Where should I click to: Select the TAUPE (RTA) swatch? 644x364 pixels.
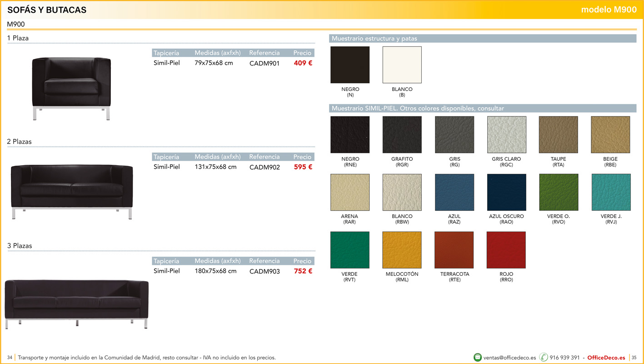pos(559,135)
